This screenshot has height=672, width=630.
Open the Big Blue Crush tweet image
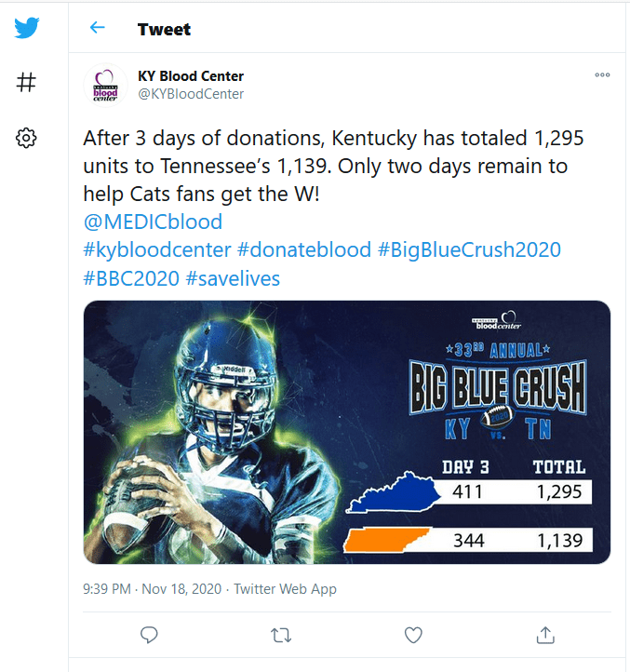[347, 432]
